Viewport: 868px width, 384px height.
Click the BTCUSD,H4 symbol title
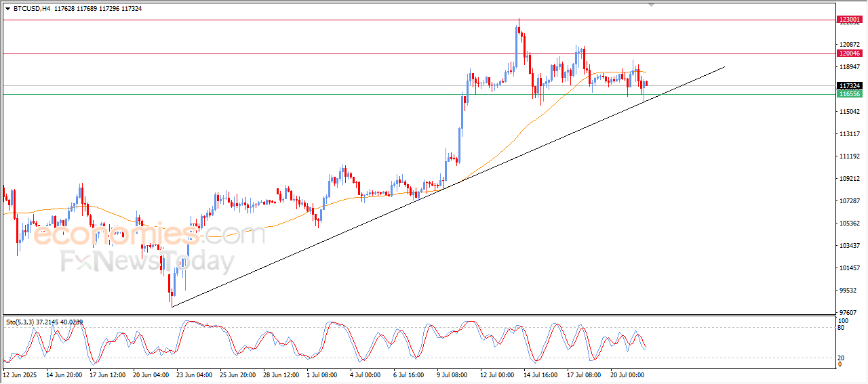(32, 9)
